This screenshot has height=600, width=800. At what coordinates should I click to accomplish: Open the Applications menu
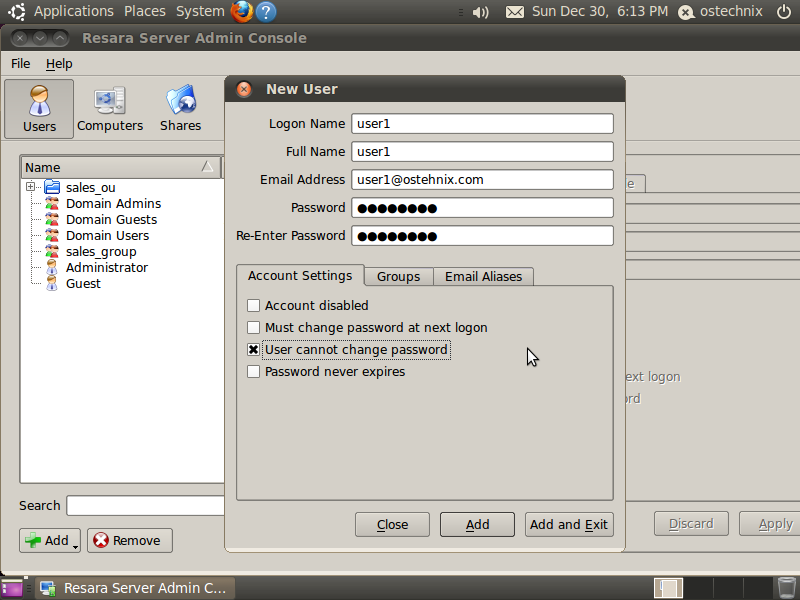tap(73, 11)
